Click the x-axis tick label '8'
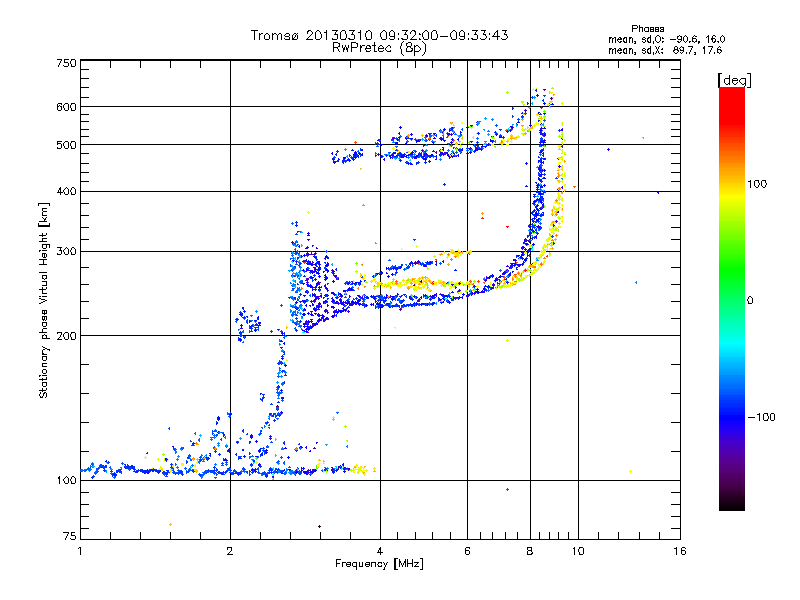Image resolution: width=800 pixels, height=600 pixels. [x=530, y=551]
